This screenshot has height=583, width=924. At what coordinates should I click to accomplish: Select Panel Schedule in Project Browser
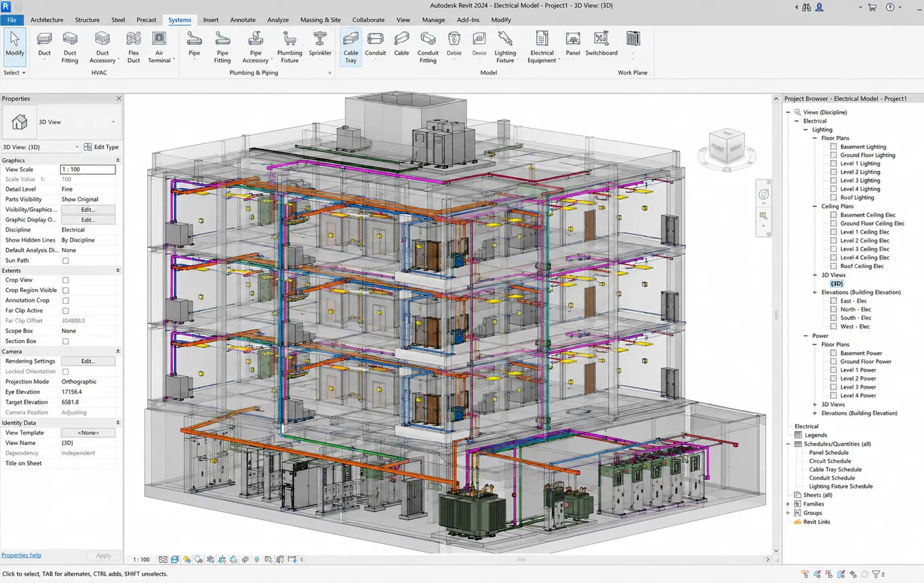pos(829,453)
